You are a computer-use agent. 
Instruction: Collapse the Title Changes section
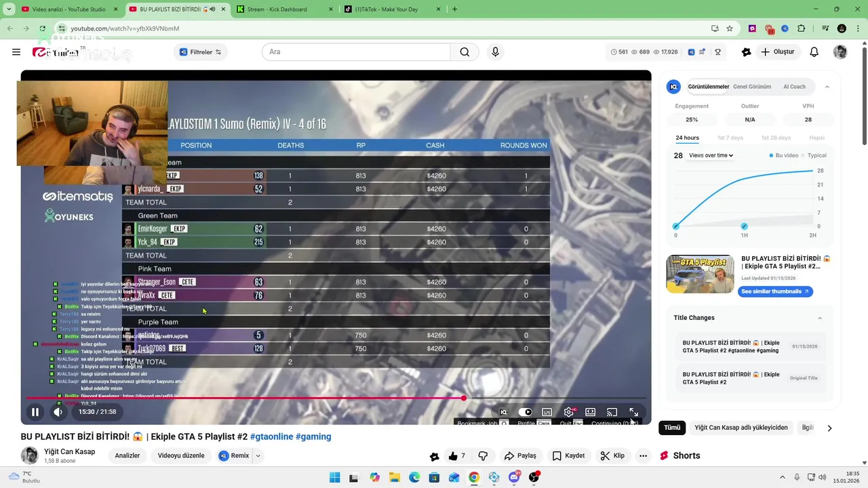click(x=820, y=318)
